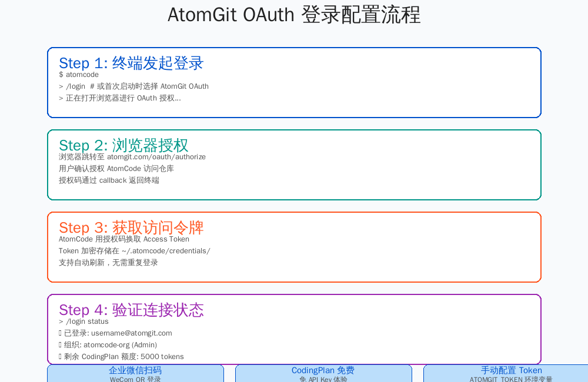Click the '剩余 CodingPlan 额度: 5000 tokens' line

(121, 357)
